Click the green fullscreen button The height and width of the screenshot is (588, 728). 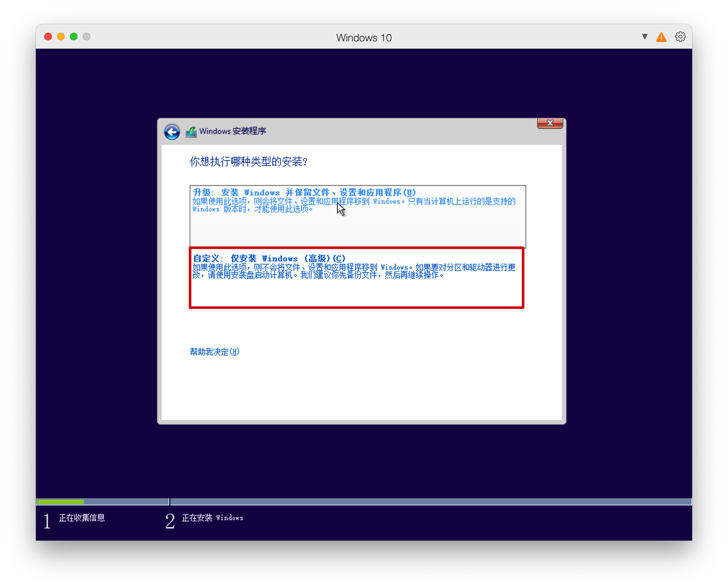click(x=74, y=37)
